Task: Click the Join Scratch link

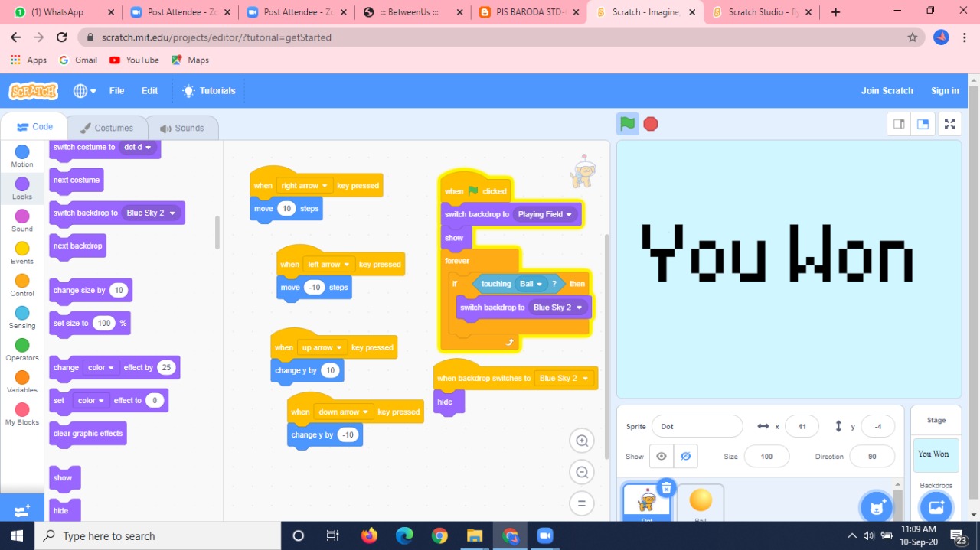Action: (887, 90)
